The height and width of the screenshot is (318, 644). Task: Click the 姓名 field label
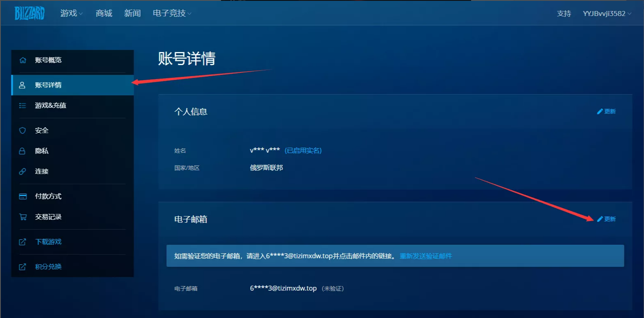pos(180,151)
